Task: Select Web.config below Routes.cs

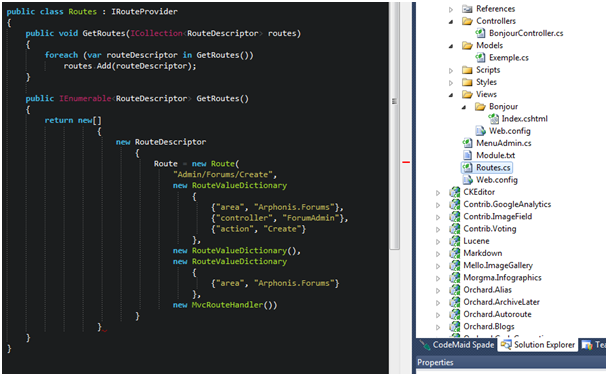Action: (x=496, y=180)
